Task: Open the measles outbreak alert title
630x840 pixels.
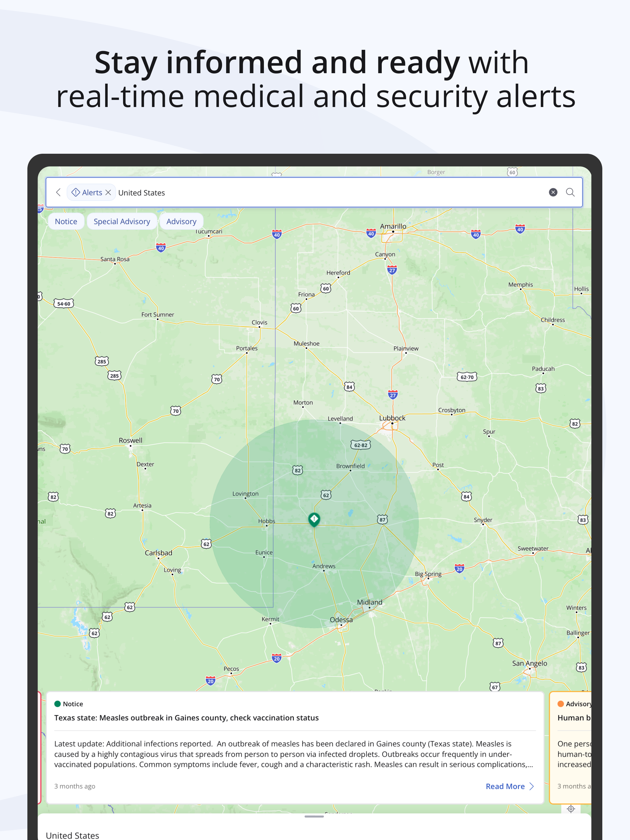Action: tap(186, 718)
